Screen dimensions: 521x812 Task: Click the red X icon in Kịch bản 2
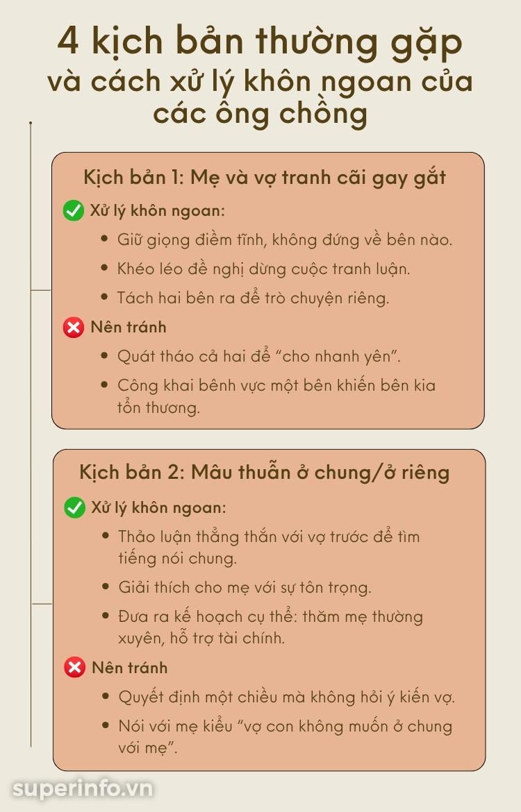74,668
